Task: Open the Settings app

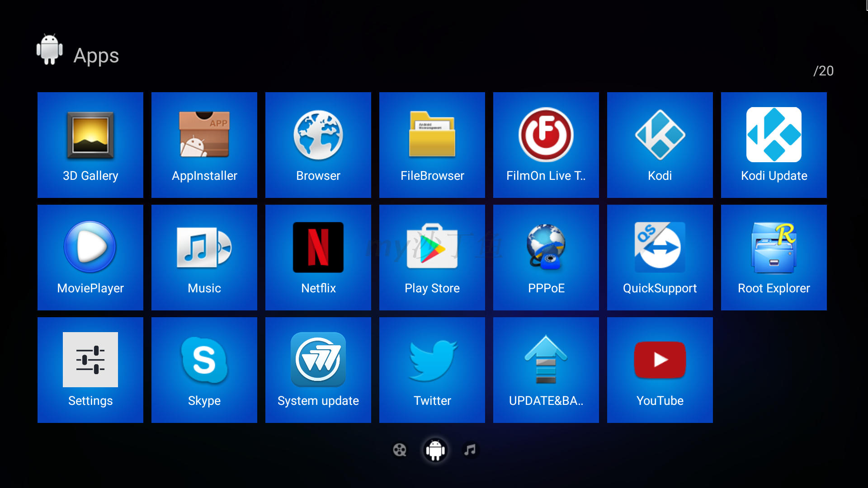Action: click(90, 370)
